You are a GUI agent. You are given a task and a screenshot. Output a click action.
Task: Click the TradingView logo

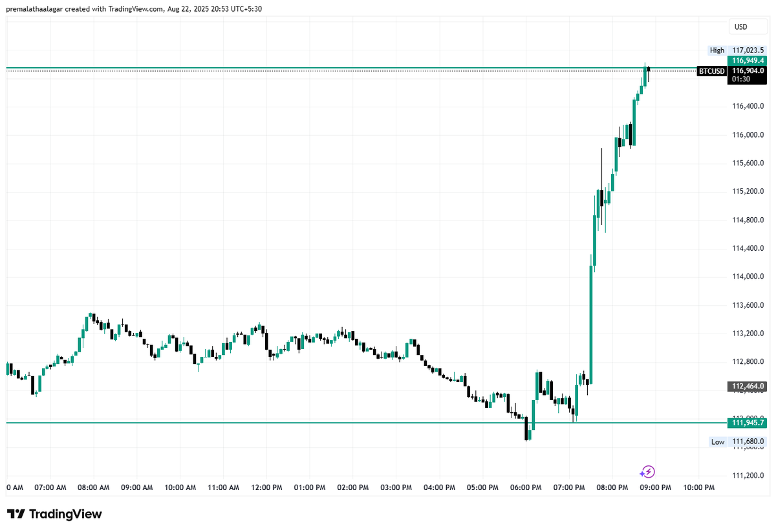[x=54, y=514]
